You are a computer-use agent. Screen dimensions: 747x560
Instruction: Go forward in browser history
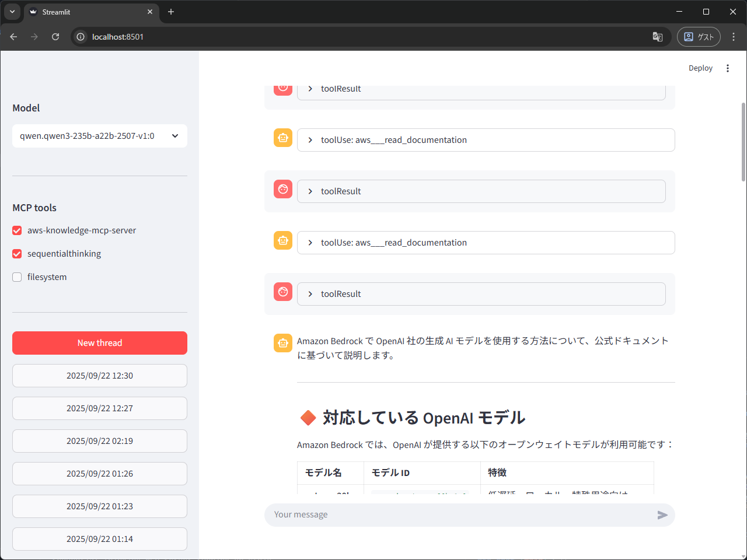[34, 37]
